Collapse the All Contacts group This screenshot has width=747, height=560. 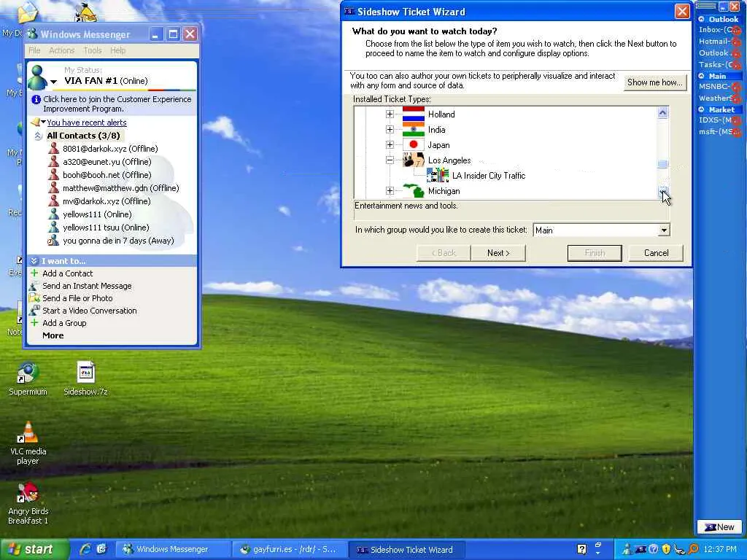[x=38, y=136]
